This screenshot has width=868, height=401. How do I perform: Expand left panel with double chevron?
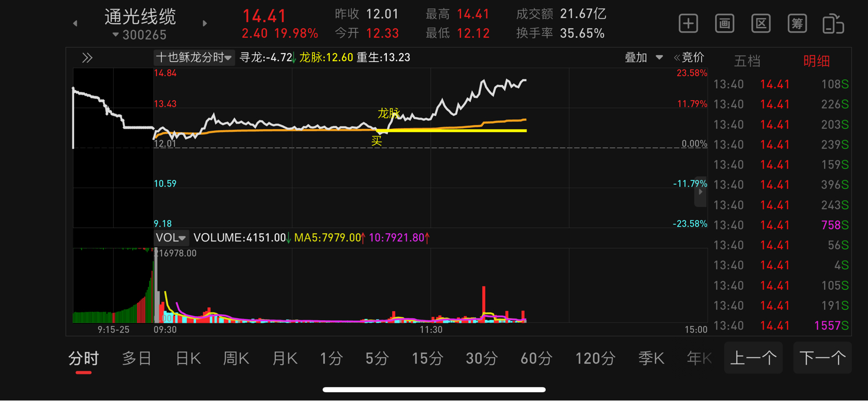(x=87, y=58)
